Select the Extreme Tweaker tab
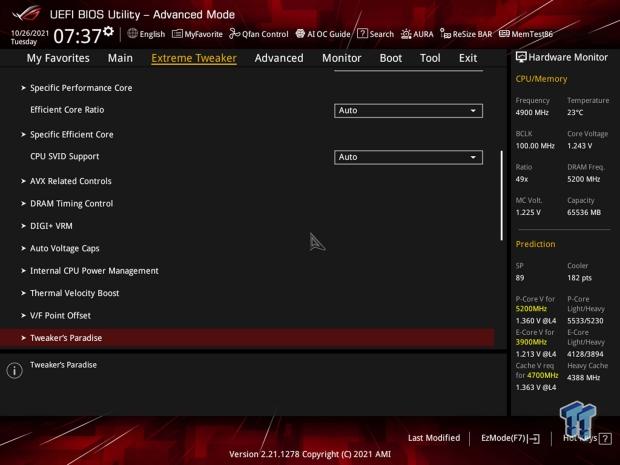Screen dimensions: 620x465 194,58
